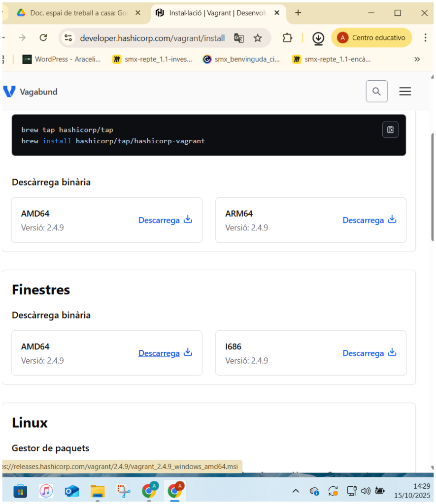Screen dimensions: 436x504
Task: Click the copy code icon in brew block
Action: point(390,129)
